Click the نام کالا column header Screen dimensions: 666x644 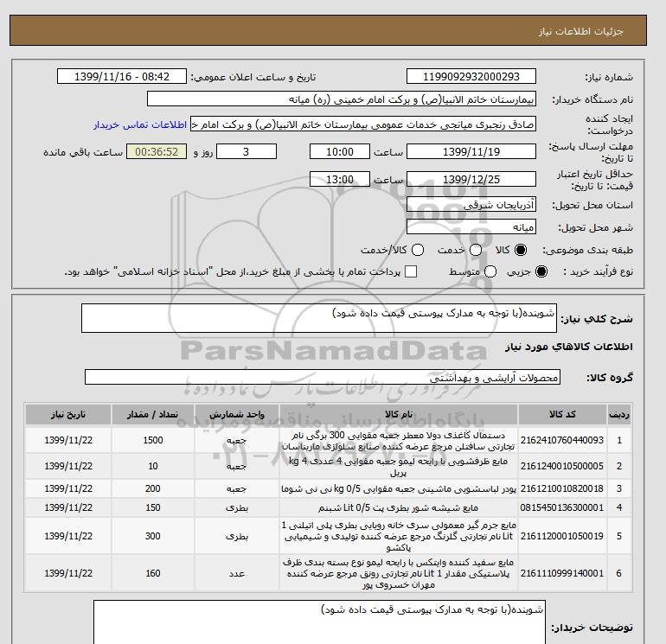coord(399,414)
